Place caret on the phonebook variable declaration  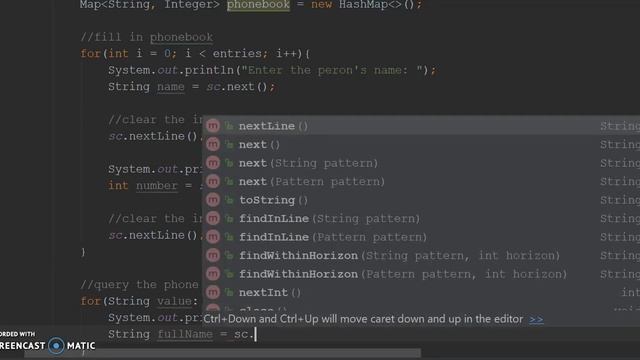[258, 5]
